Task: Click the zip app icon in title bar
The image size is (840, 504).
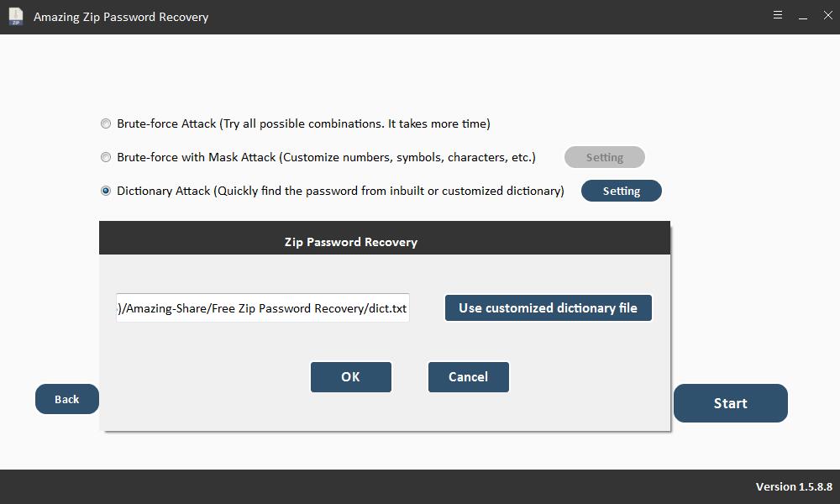Action: click(15, 17)
